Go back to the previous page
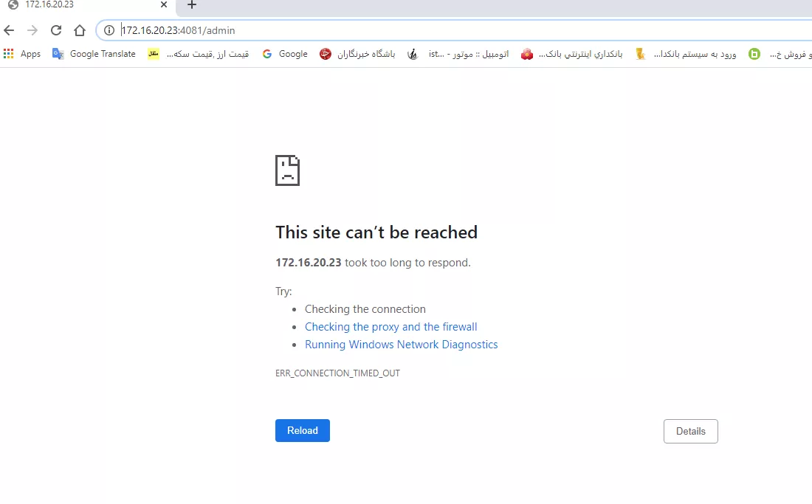 pyautogui.click(x=9, y=30)
